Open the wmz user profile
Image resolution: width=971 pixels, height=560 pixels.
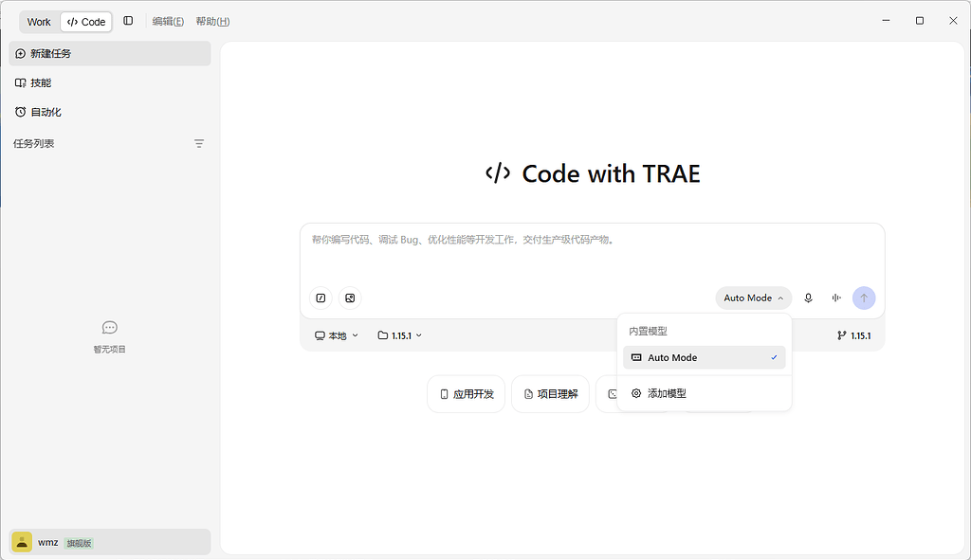[x=110, y=542]
